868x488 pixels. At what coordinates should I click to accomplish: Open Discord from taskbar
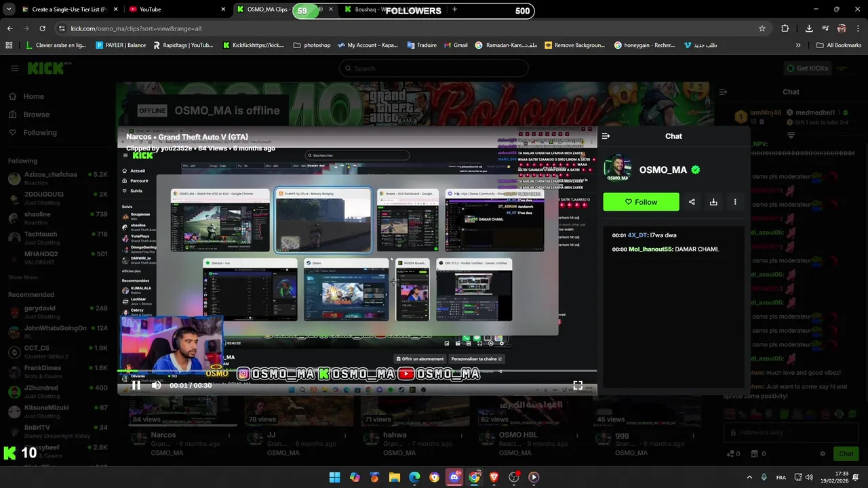[454, 477]
